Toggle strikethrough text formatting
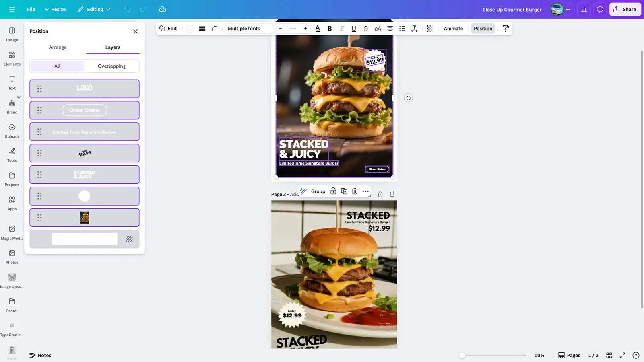The image size is (644, 362). tap(365, 29)
